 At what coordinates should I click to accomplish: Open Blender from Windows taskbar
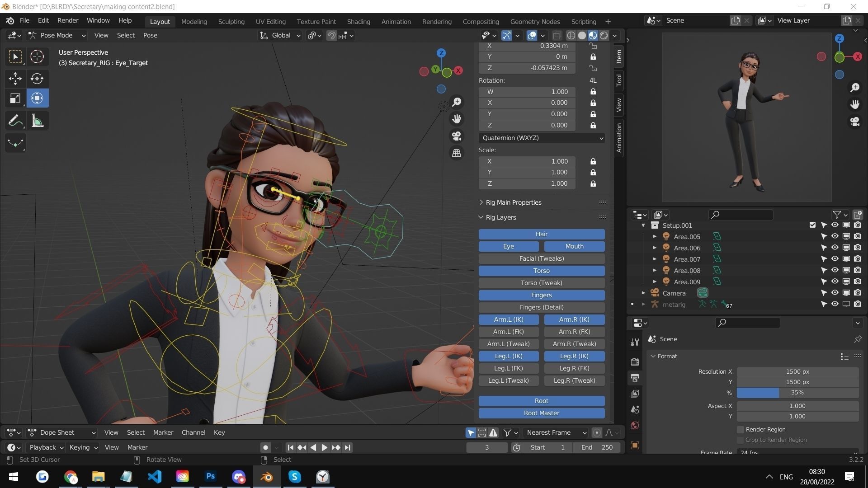(267, 477)
